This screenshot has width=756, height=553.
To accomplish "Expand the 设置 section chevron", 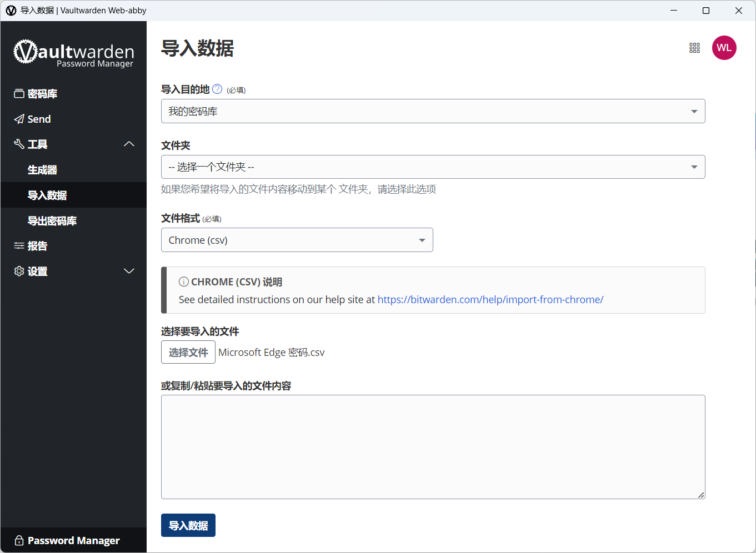I will [129, 271].
